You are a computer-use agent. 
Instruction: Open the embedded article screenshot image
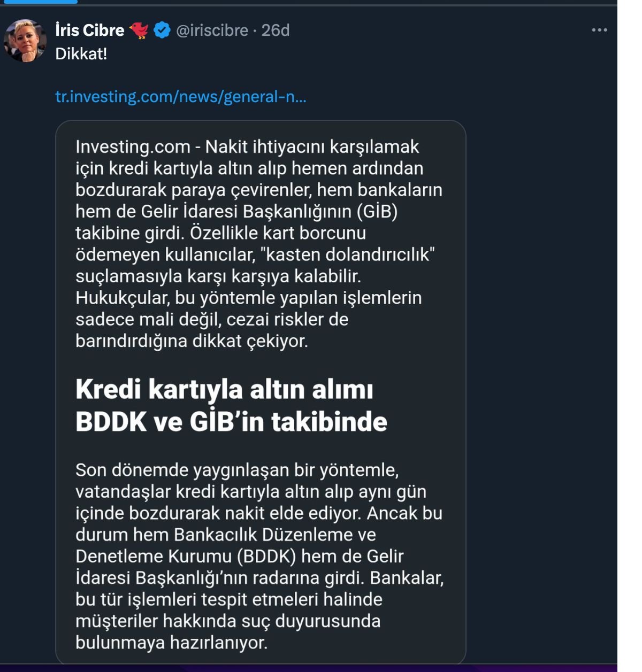[x=261, y=392]
